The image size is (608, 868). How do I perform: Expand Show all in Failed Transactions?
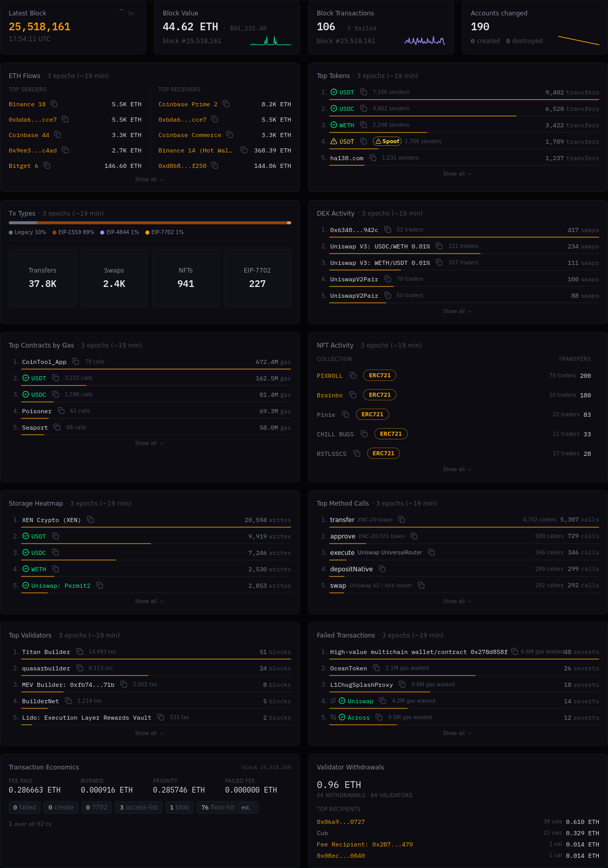pyautogui.click(x=458, y=733)
